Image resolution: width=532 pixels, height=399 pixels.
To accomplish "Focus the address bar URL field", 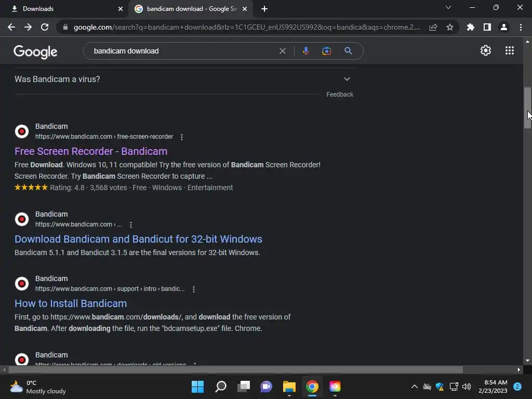I will click(247, 27).
